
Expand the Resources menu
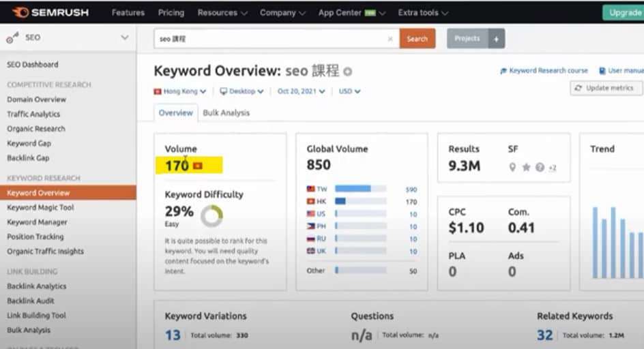(x=222, y=13)
